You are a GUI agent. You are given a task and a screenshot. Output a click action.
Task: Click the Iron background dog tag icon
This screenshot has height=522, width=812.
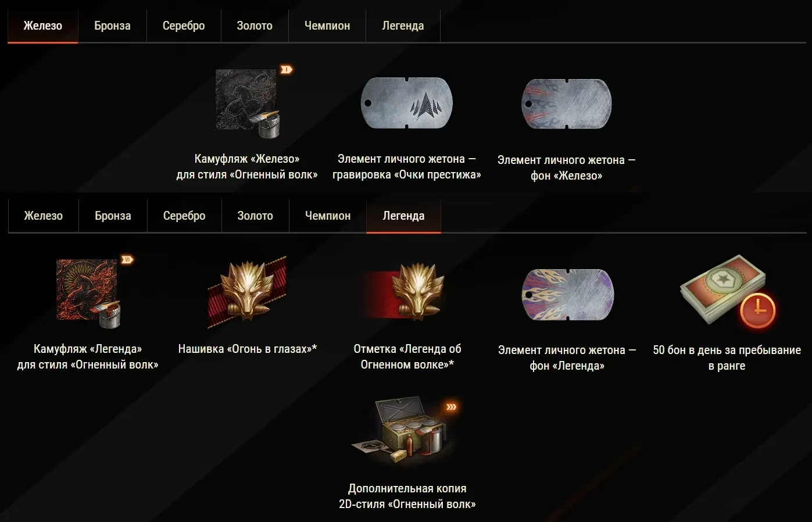[x=567, y=103]
